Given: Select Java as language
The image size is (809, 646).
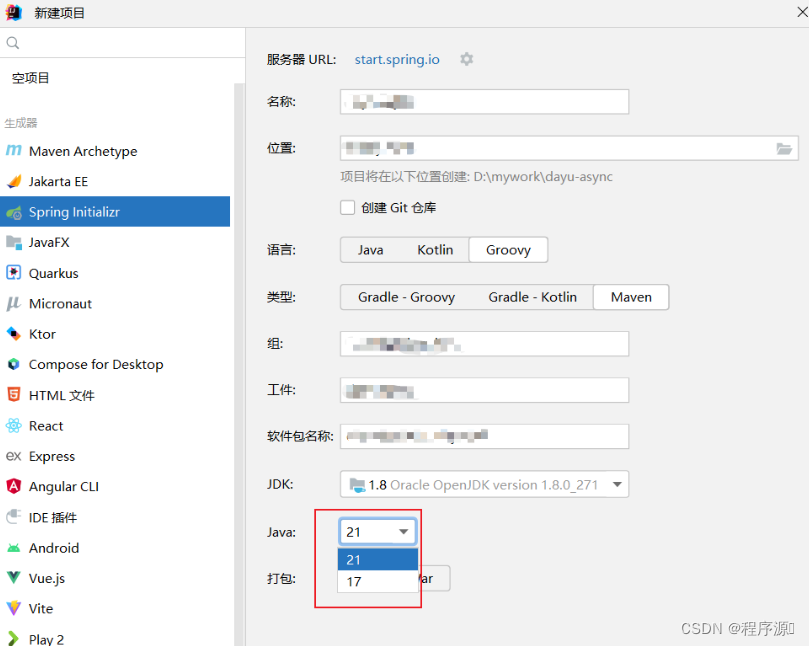Looking at the screenshot, I should [x=370, y=250].
